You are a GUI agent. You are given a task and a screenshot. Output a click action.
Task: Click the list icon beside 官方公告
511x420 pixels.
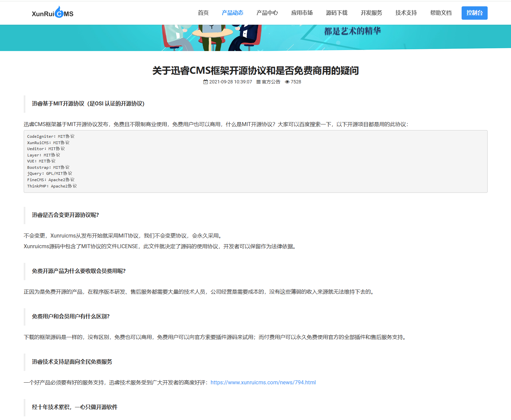(258, 82)
